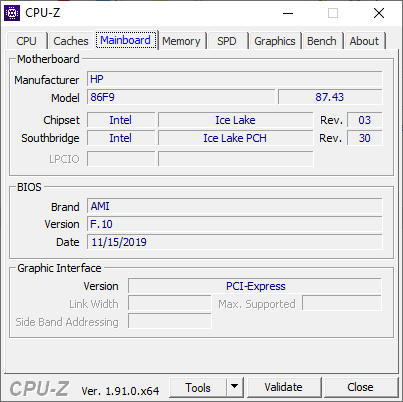The width and height of the screenshot is (403, 402).
Task: Minimize the CPU-Z window
Action: coord(288,13)
